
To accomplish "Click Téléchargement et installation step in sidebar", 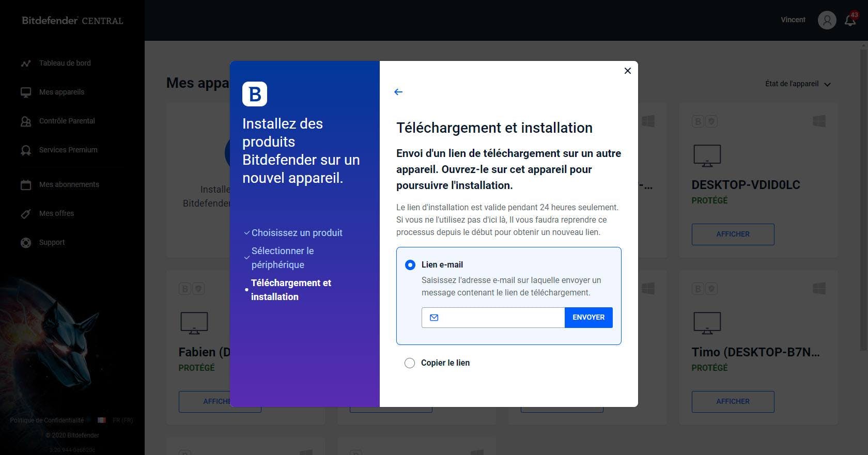I will point(291,290).
